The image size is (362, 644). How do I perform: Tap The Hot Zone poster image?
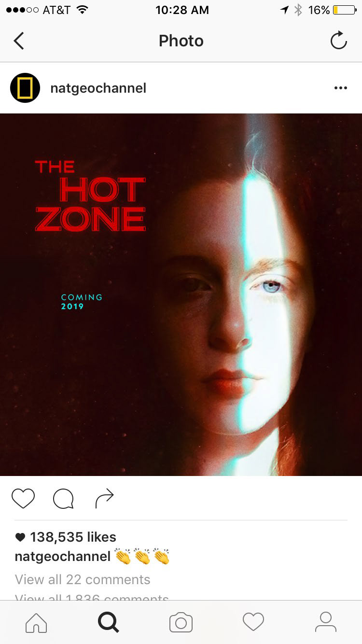(x=181, y=294)
